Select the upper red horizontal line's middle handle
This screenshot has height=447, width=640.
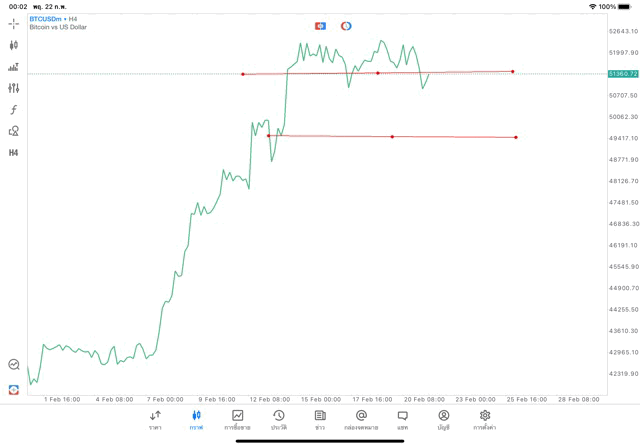(x=378, y=73)
